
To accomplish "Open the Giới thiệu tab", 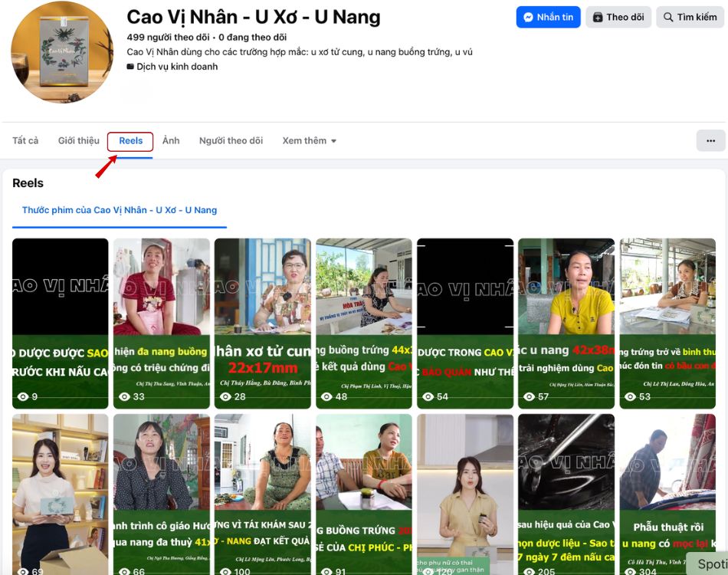I will [78, 141].
